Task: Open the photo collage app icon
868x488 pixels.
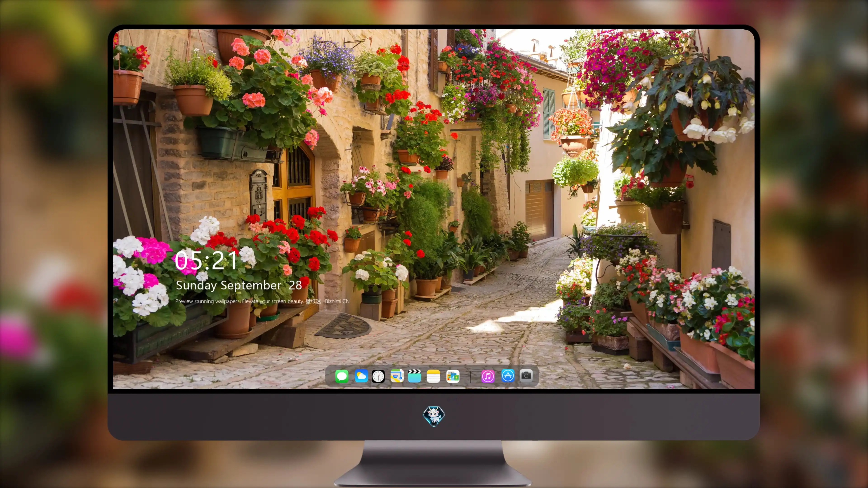Action: click(x=453, y=376)
